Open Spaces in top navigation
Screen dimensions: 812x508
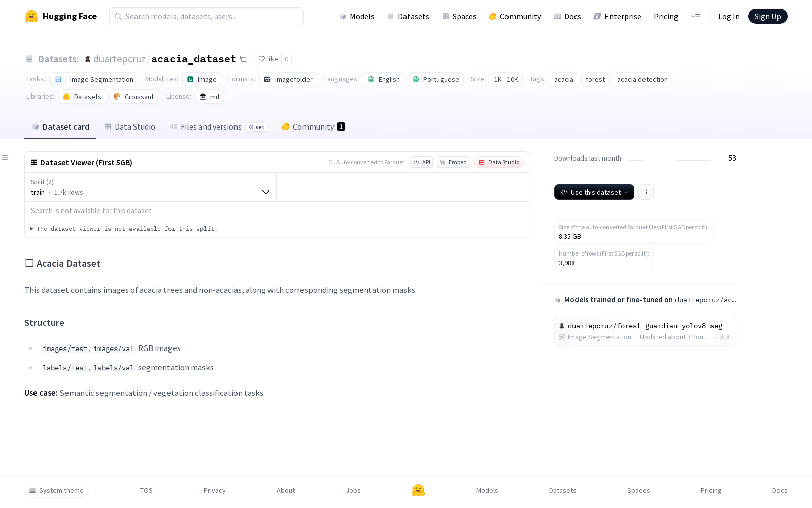[459, 16]
